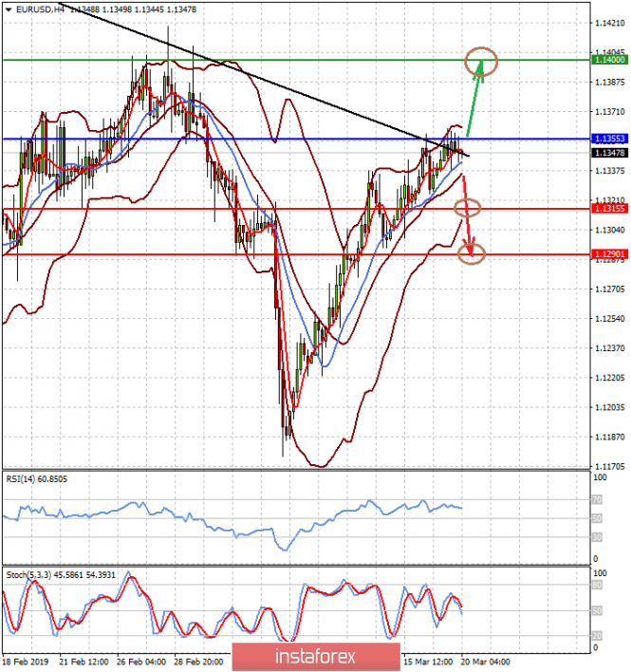Select the 1.13375 price axis value
This screenshot has width=631, height=672.
click(x=610, y=171)
